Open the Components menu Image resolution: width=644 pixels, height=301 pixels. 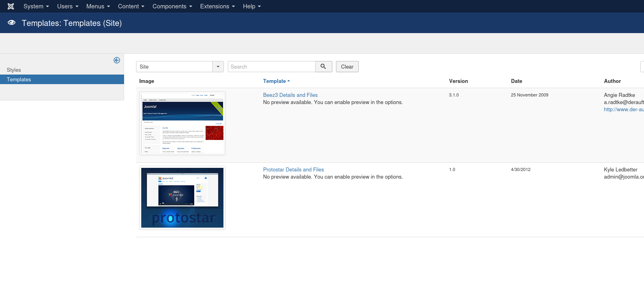coord(172,6)
